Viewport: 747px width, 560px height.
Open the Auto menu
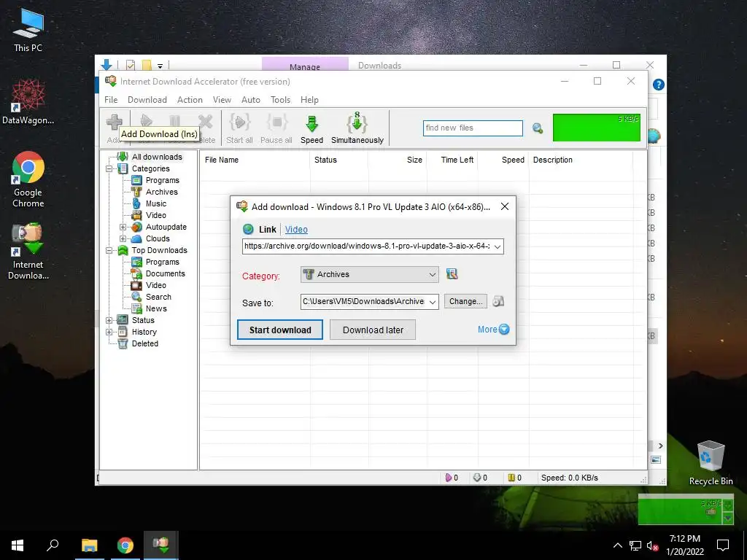pyautogui.click(x=251, y=99)
